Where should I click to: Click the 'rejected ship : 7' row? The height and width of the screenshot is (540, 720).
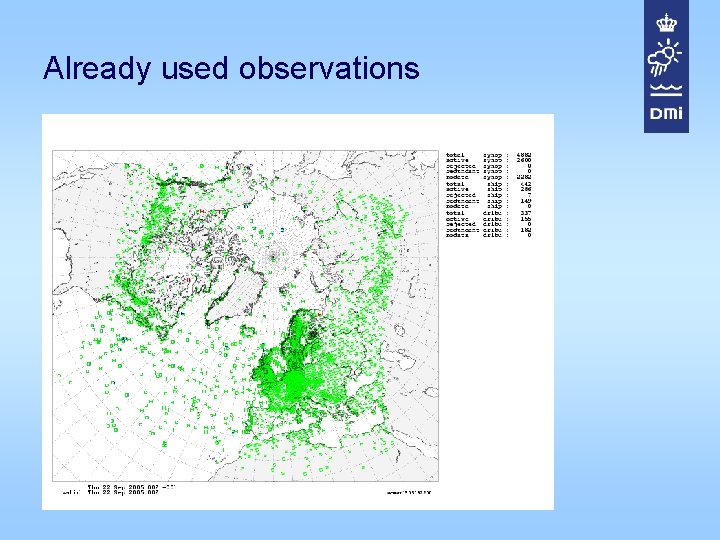489,195
